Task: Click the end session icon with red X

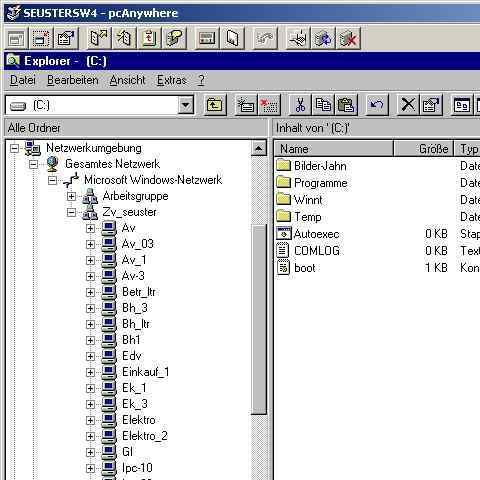Action: point(348,39)
